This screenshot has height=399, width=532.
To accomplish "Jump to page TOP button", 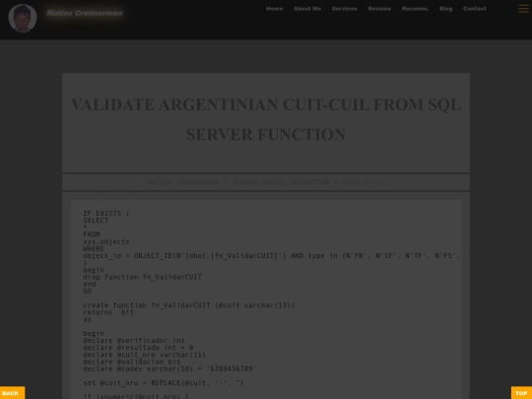I will pyautogui.click(x=521, y=393).
